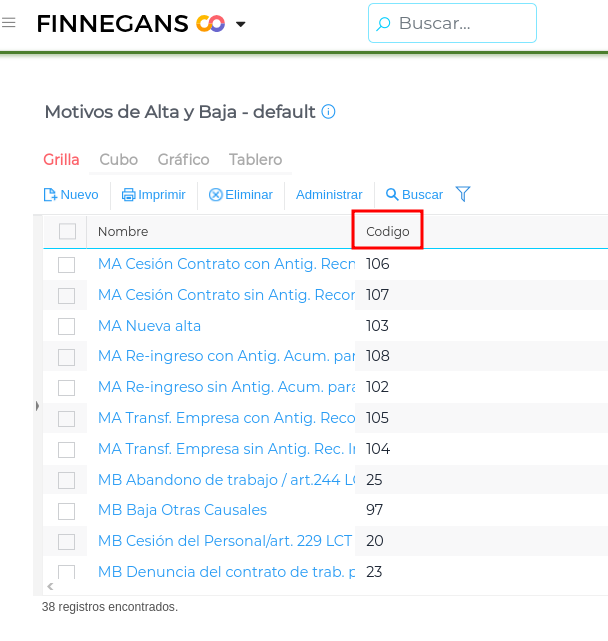Check the MA Transf. Empresa con Antig. row
608x641 pixels.
pos(66,419)
